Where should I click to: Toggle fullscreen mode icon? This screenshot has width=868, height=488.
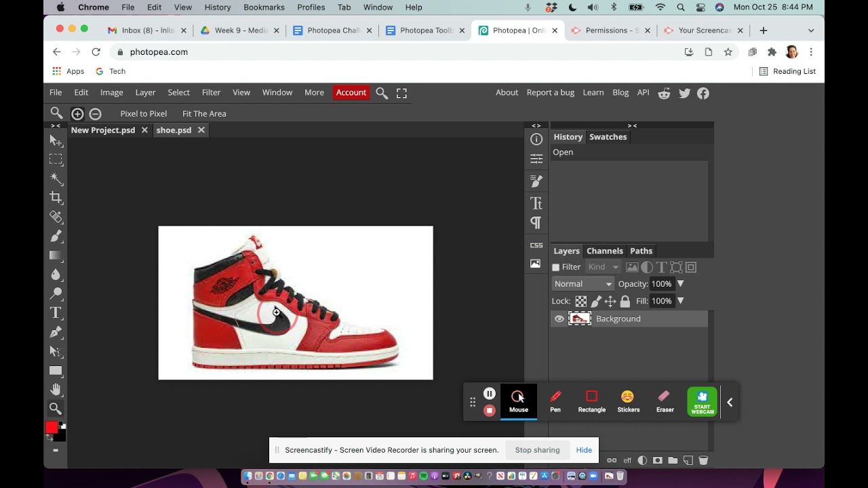coord(401,93)
